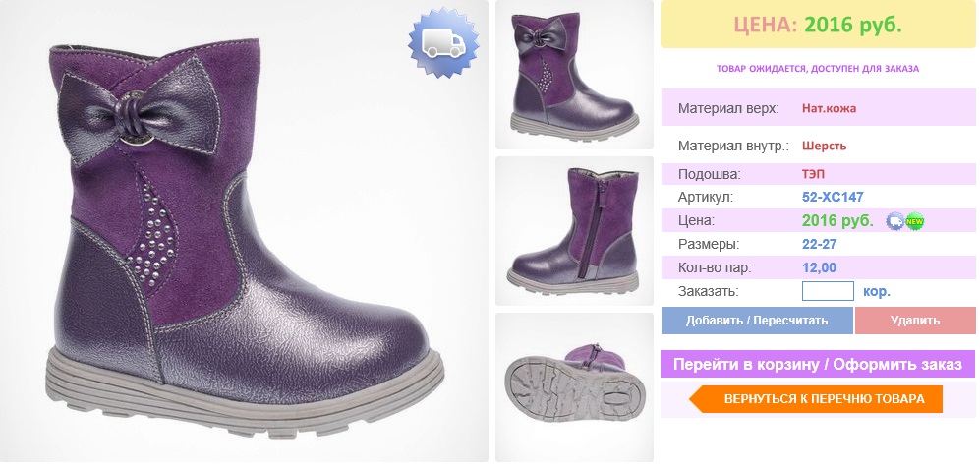Focus the Заказать quantity input field
Viewport: 980px width, 471px height.
[x=828, y=291]
